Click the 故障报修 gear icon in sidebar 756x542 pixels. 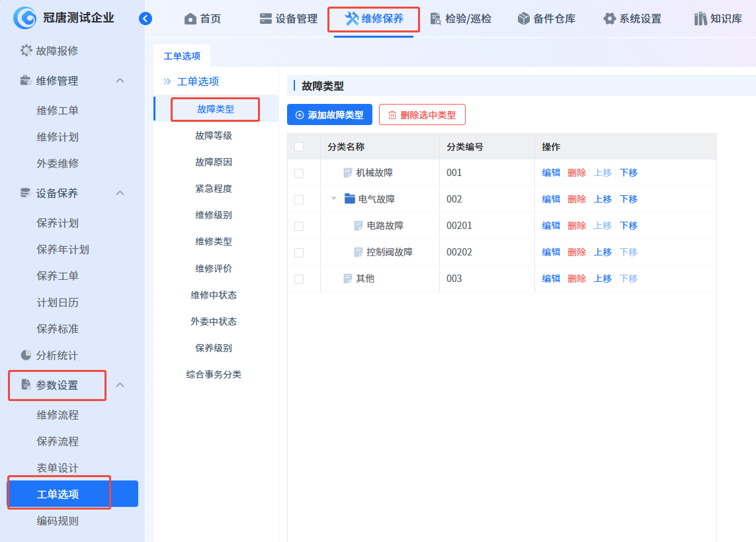point(26,50)
